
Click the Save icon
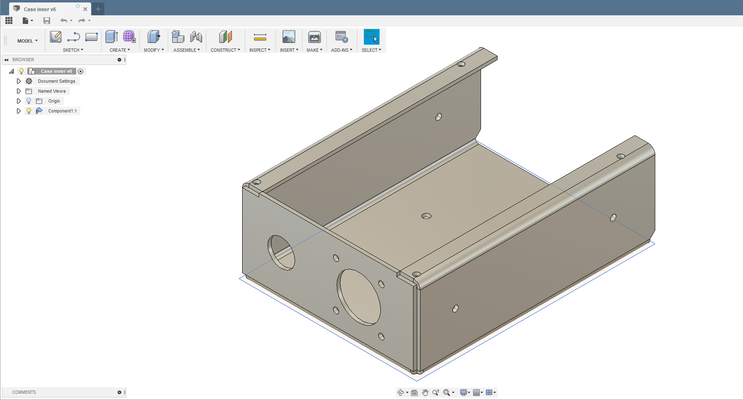coord(46,20)
